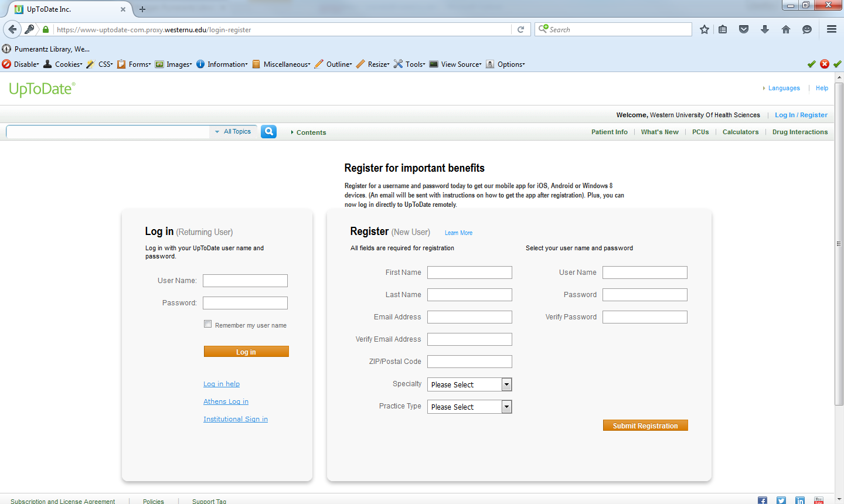Click the returning user Password field

[245, 302]
